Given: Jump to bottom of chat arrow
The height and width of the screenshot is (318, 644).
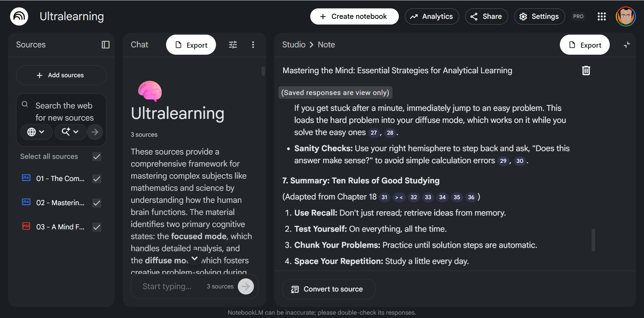Looking at the screenshot, I should 195,259.
